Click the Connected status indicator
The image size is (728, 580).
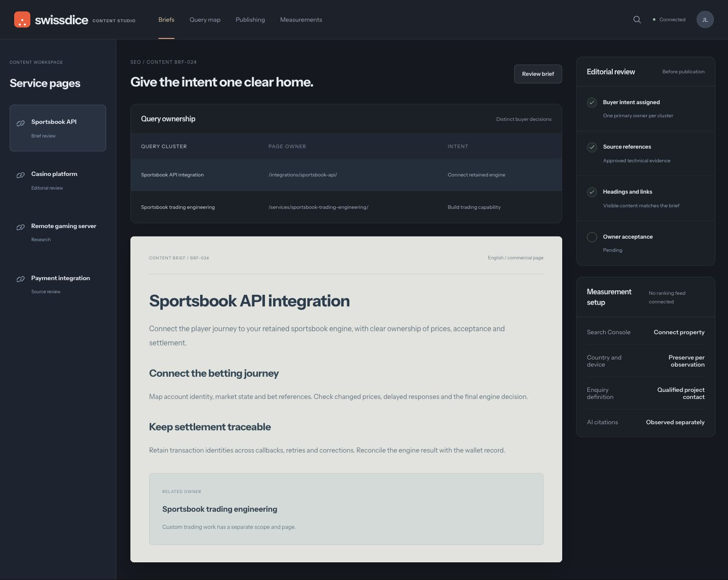(x=669, y=20)
